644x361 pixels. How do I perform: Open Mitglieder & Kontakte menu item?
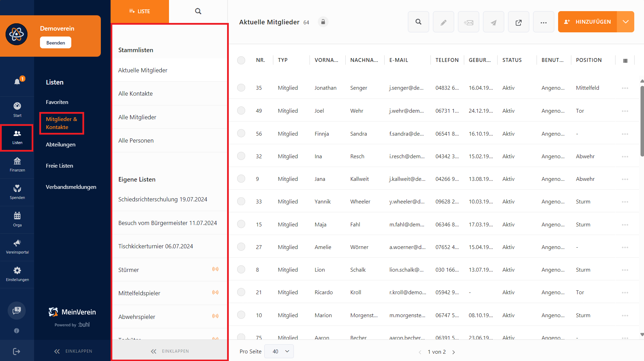(x=62, y=123)
